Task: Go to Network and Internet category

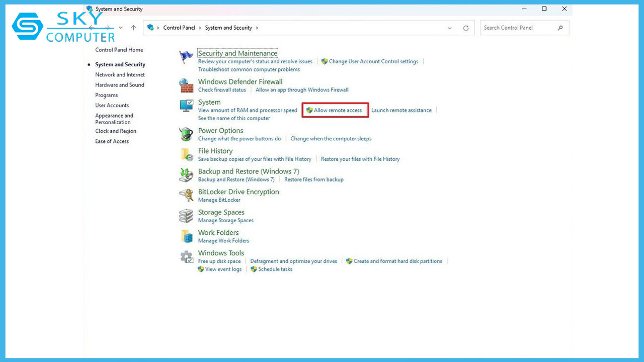Action: tap(120, 74)
